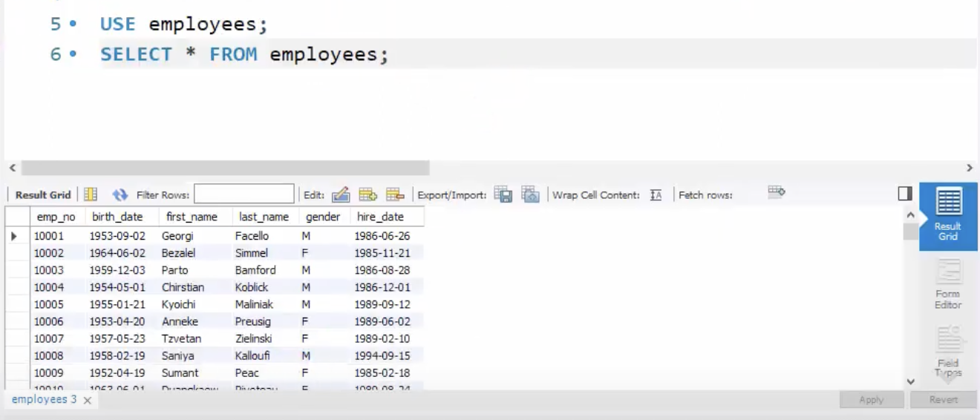Click the fetch rows icon
The width and height of the screenshot is (980, 420).
pos(777,191)
